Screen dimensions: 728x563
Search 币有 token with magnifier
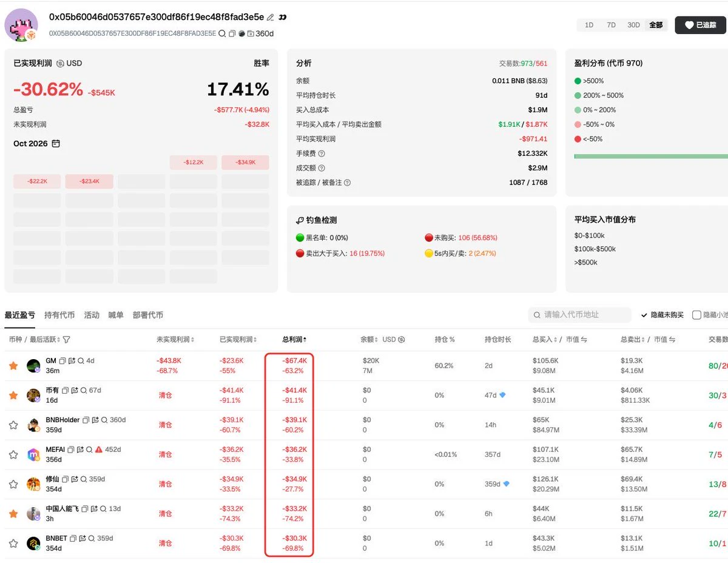pyautogui.click(x=84, y=391)
